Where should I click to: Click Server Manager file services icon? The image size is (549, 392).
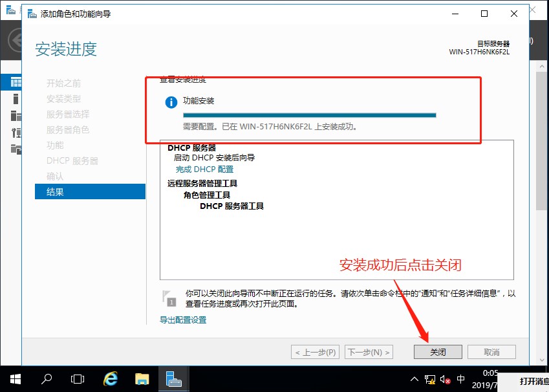click(16, 149)
